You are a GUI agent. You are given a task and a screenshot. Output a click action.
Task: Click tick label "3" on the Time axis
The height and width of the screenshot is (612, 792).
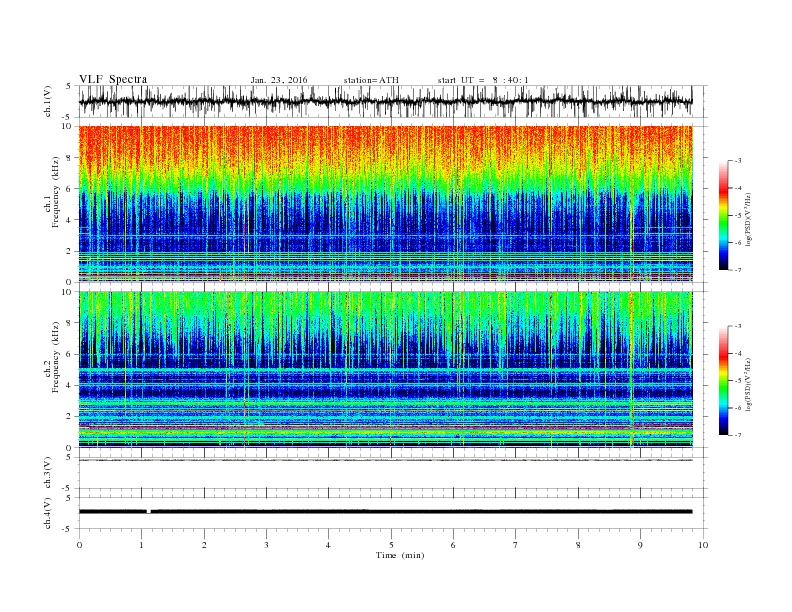click(266, 545)
